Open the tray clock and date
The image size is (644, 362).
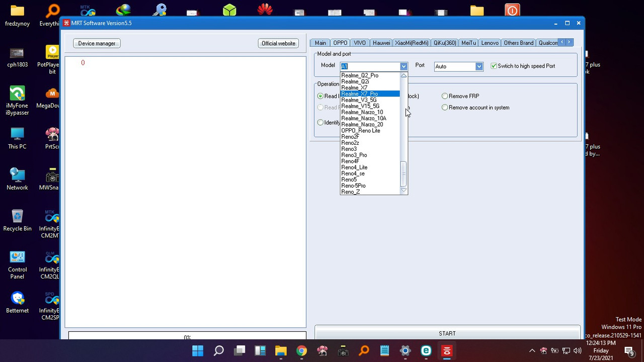[601, 350]
